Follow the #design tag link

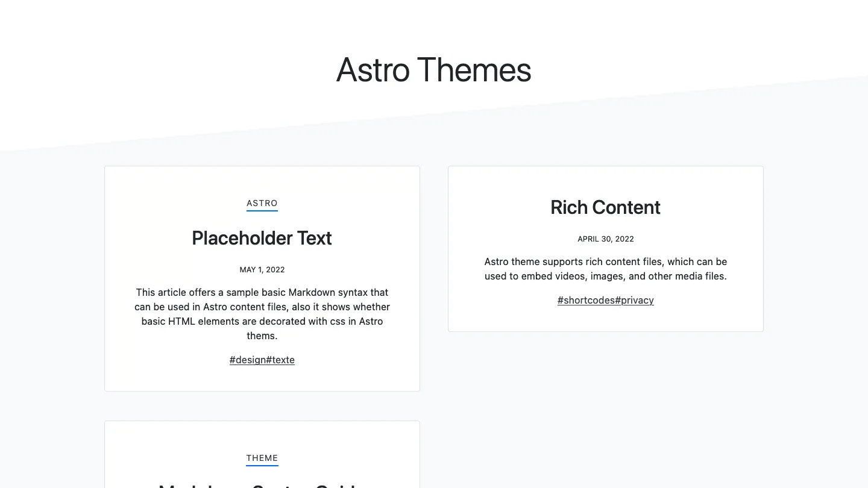248,360
